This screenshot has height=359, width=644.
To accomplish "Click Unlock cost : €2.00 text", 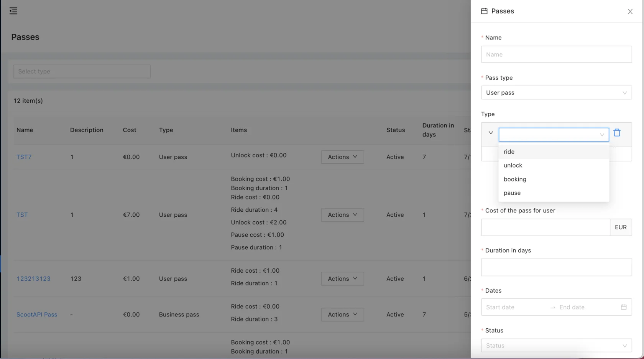I will 259,222.
